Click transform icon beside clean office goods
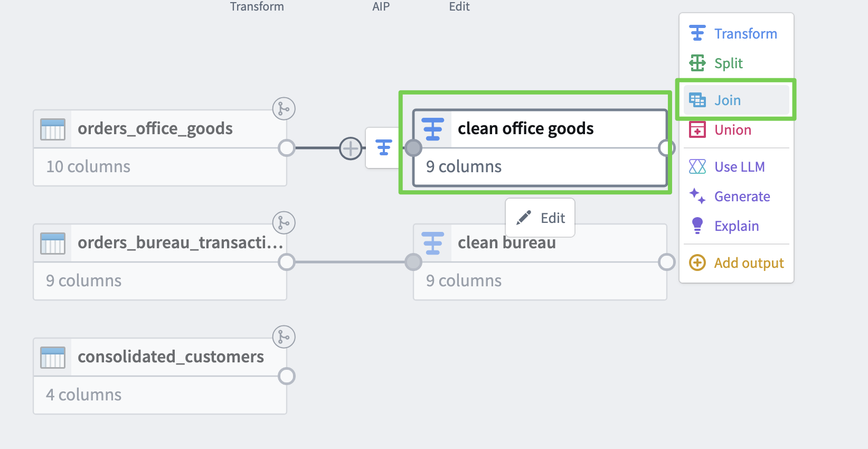This screenshot has width=868, height=449. click(x=384, y=147)
